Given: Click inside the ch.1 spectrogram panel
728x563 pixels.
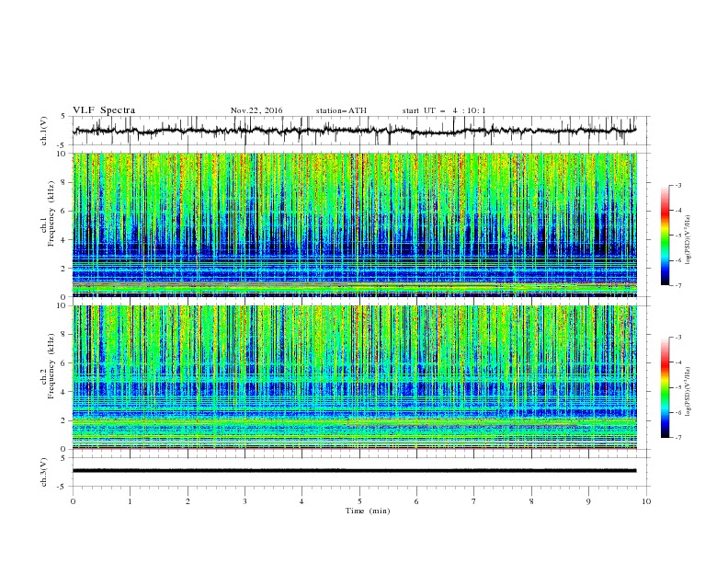Looking at the screenshot, I should click(354, 224).
